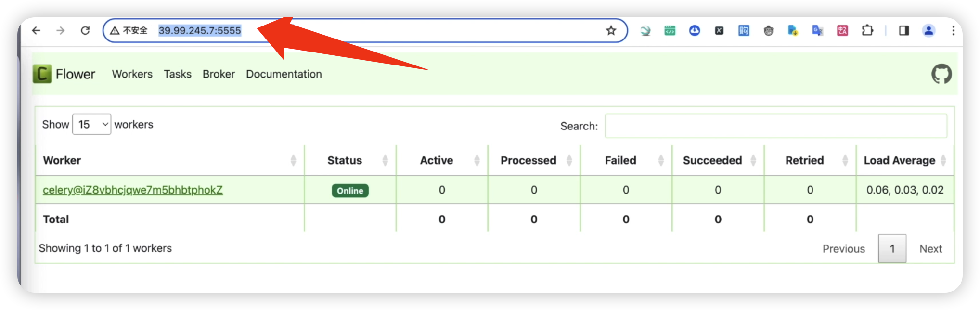
Task: Click the not-secure warning in address bar
Action: [129, 31]
